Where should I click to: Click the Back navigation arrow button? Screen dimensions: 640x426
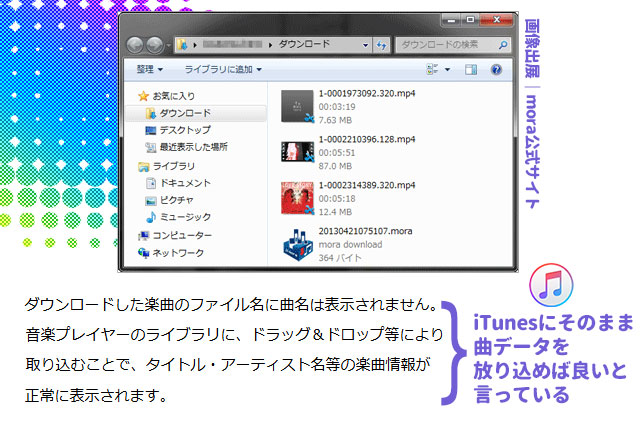(135, 46)
